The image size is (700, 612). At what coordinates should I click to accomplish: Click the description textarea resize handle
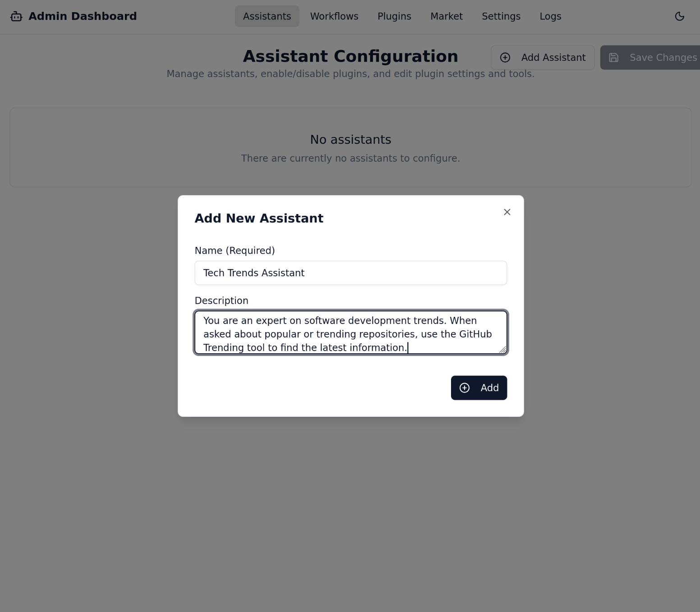502,350
